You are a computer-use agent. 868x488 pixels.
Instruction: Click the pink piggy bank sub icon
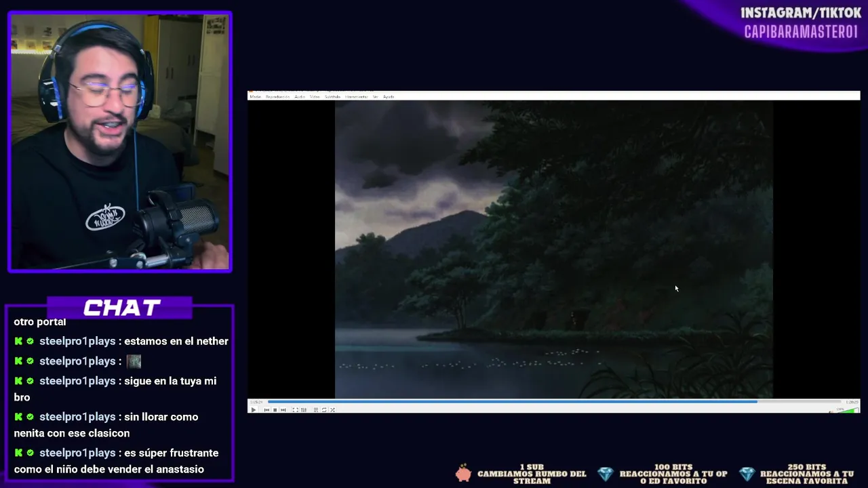click(x=463, y=473)
